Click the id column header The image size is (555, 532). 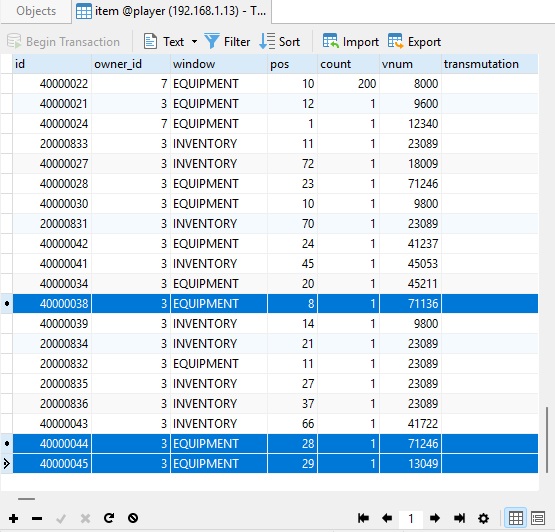52,64
